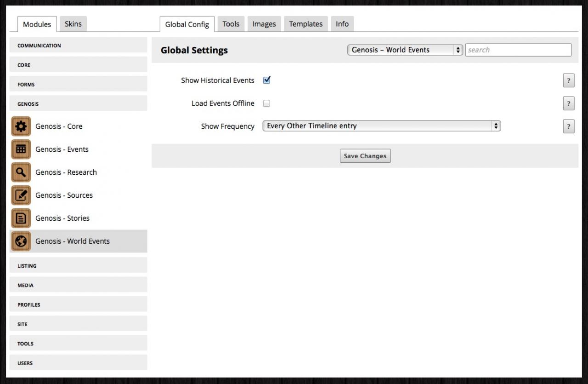Expand the Site category
Viewport: 588px width, 384px height.
(78, 324)
